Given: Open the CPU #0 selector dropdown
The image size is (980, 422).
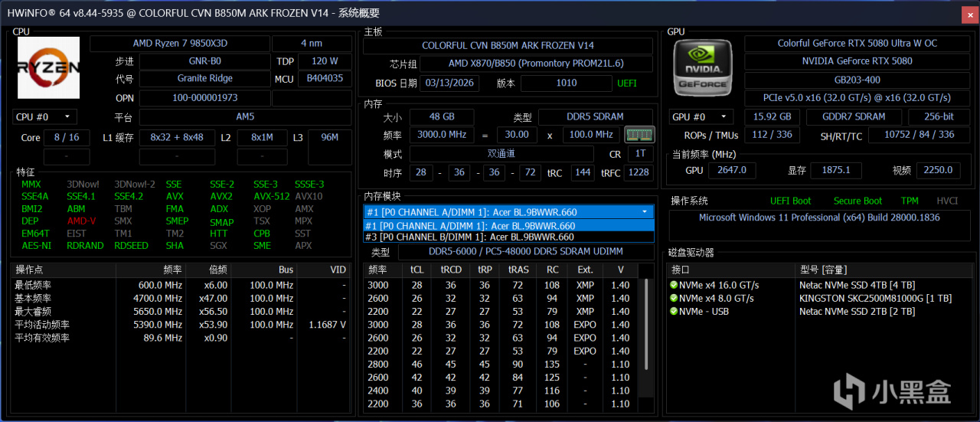Looking at the screenshot, I should click(44, 116).
